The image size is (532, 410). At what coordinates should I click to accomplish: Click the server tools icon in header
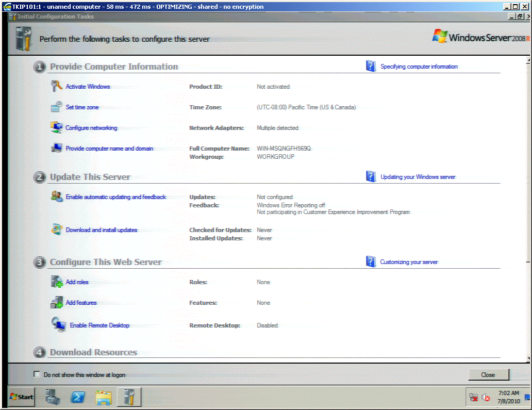point(23,39)
